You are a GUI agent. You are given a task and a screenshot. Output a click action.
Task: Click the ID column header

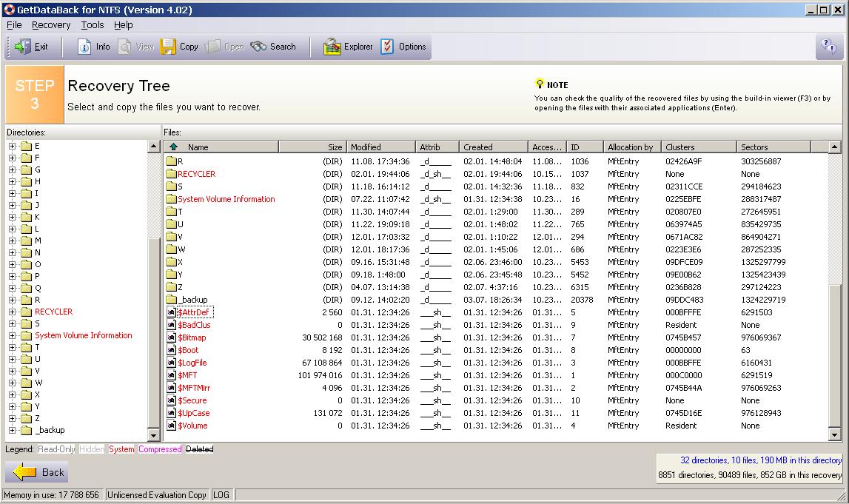coord(585,147)
